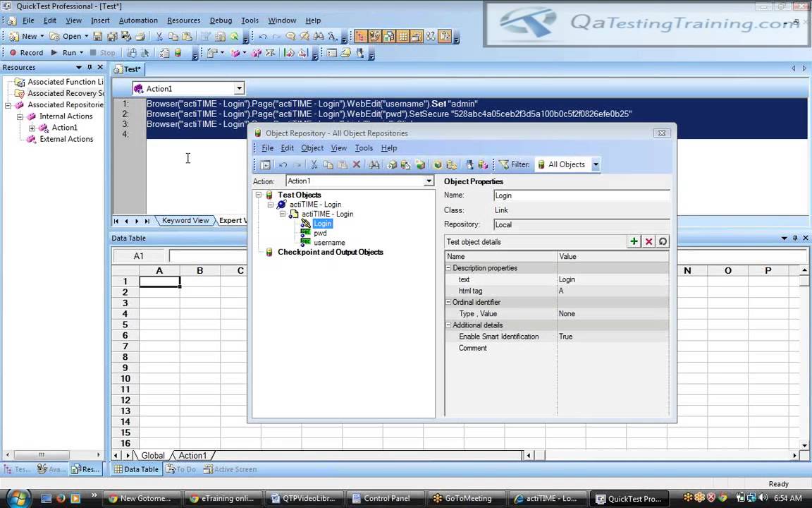Screen dimensions: 812x508
Task: Open the Action dropdown in Object Repository
Action: [429, 181]
